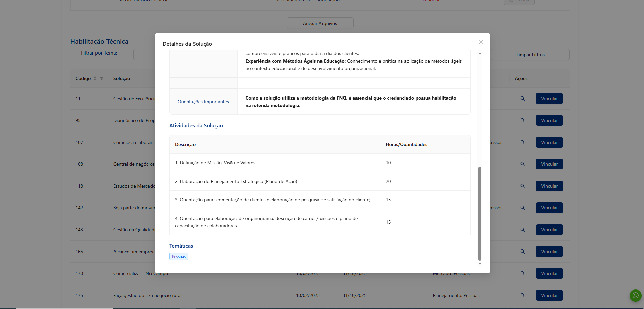Link solution 170 with Vincular button
Viewport: 644px width, 309px height.
[549, 273]
